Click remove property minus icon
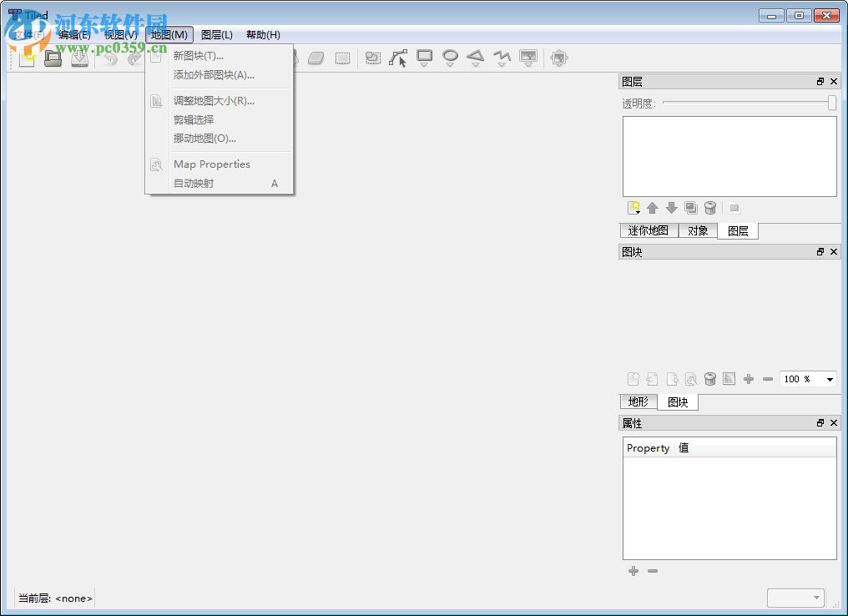This screenshot has height=616, width=848. click(653, 571)
